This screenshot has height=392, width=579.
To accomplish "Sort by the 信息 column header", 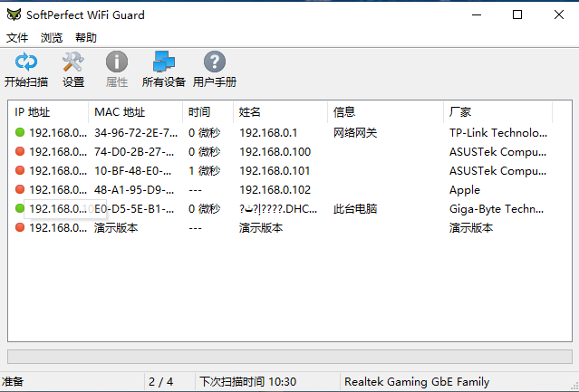I will tap(385, 112).
